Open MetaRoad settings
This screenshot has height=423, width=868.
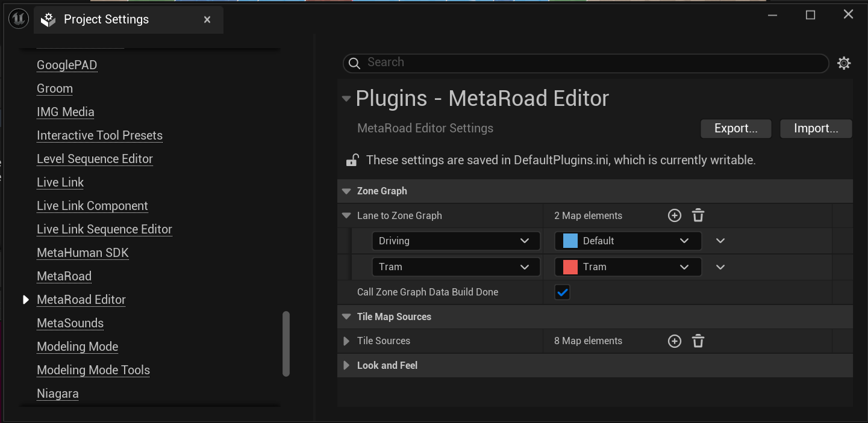click(x=64, y=276)
